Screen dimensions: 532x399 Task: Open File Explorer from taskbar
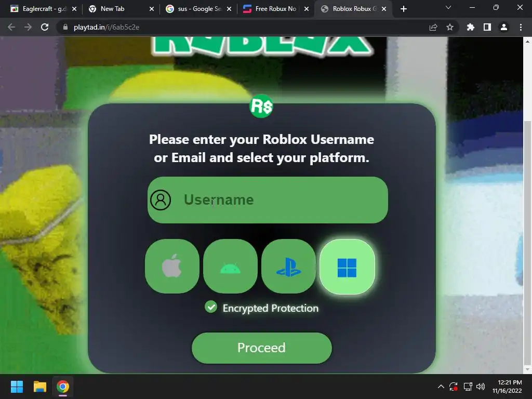coord(39,387)
